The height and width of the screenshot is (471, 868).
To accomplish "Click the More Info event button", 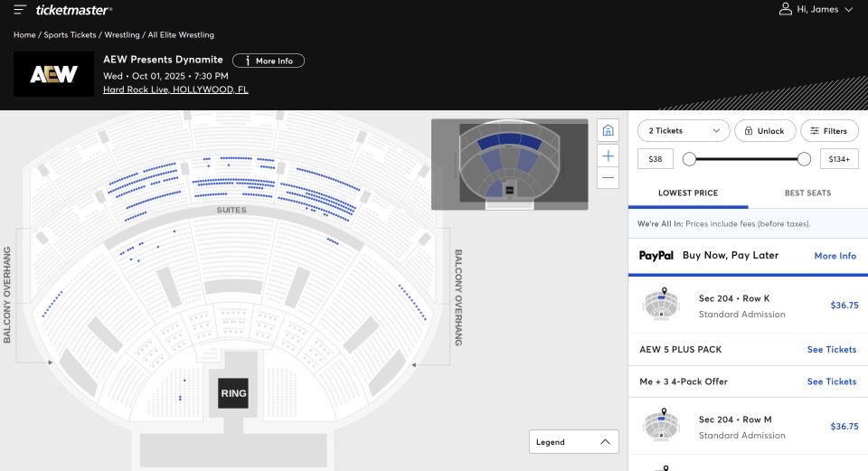I will click(x=269, y=61).
